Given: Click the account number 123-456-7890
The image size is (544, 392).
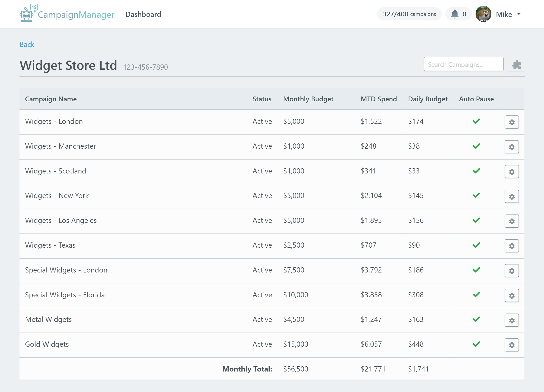Looking at the screenshot, I should point(145,67).
